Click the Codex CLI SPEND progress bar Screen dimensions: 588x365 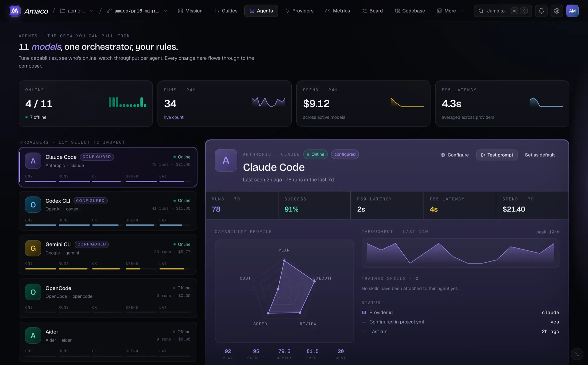141,225
